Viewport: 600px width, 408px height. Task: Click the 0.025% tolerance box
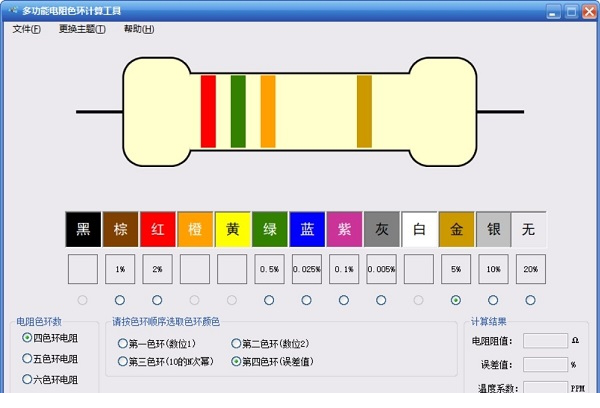(307, 269)
